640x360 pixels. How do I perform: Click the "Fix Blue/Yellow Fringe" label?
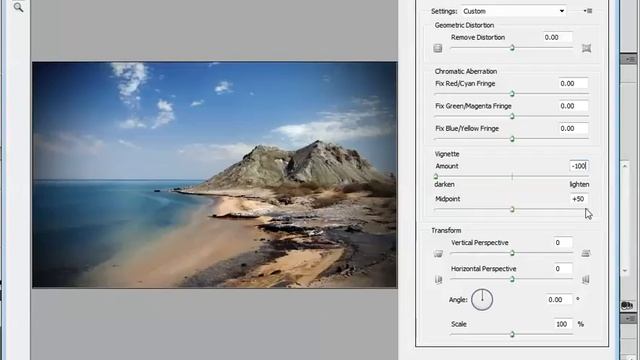click(x=467, y=129)
